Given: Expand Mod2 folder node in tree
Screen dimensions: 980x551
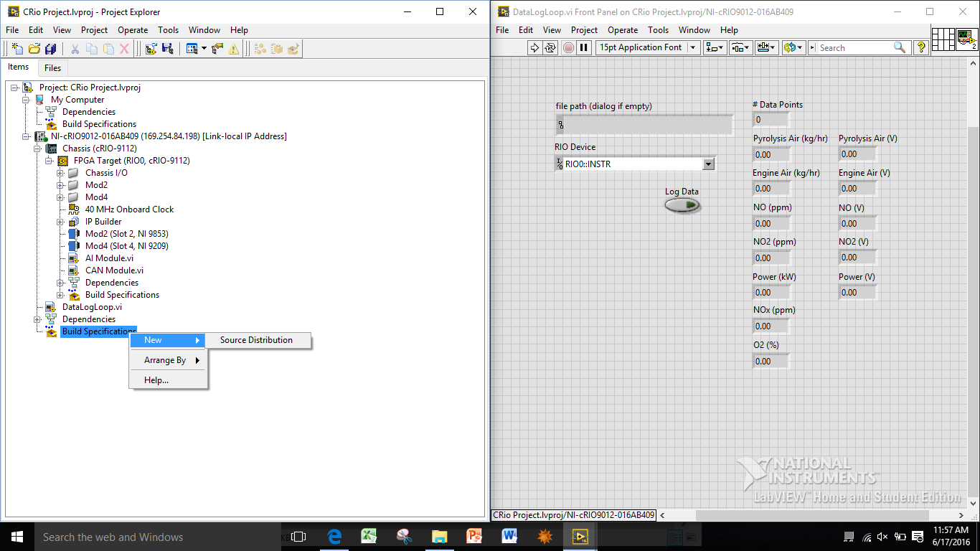Looking at the screenshot, I should [61, 185].
